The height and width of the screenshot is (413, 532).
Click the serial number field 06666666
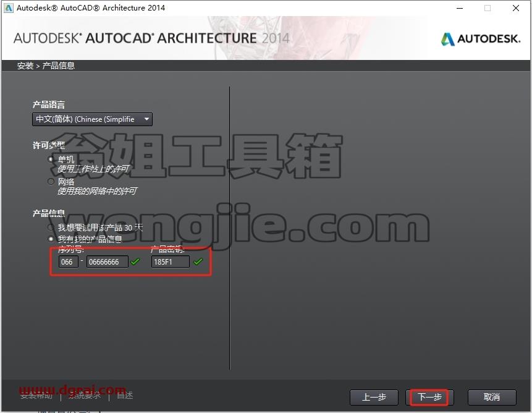(108, 262)
